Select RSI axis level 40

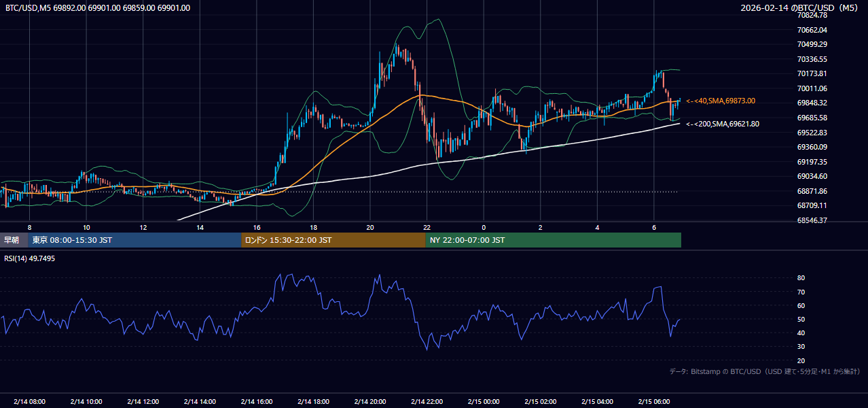[x=801, y=333]
